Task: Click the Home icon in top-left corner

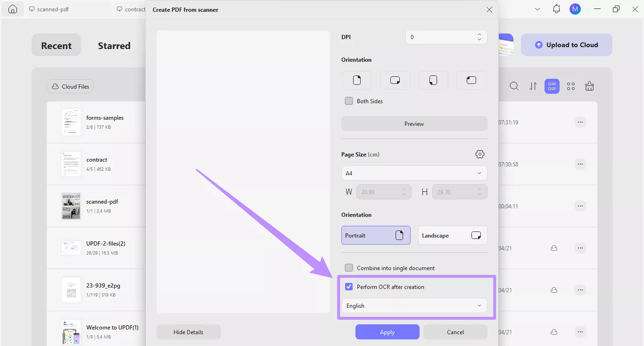Action: [12, 8]
